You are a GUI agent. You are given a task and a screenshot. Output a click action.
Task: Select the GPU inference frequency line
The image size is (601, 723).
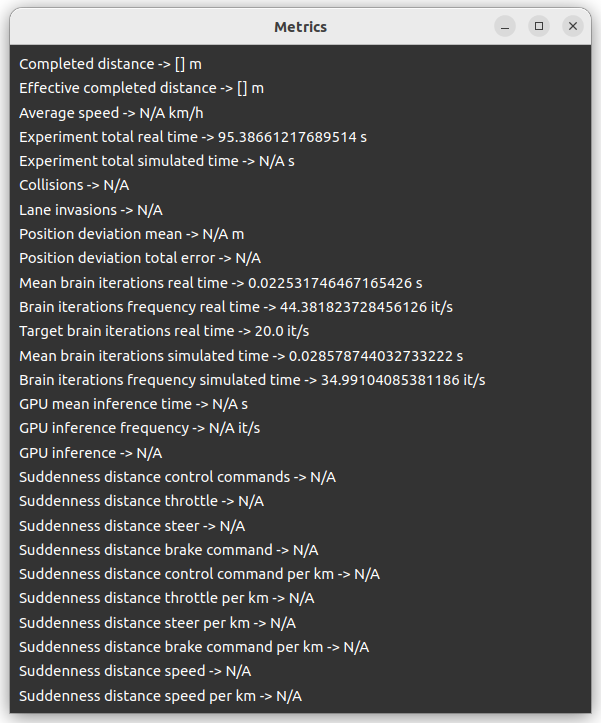pyautogui.click(x=140, y=428)
